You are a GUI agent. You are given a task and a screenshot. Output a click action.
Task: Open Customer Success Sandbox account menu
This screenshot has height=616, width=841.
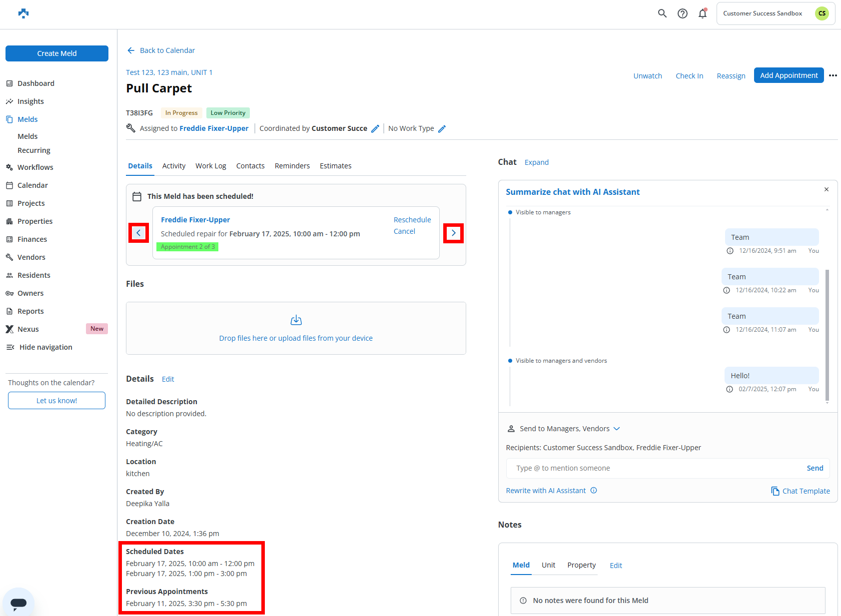775,13
